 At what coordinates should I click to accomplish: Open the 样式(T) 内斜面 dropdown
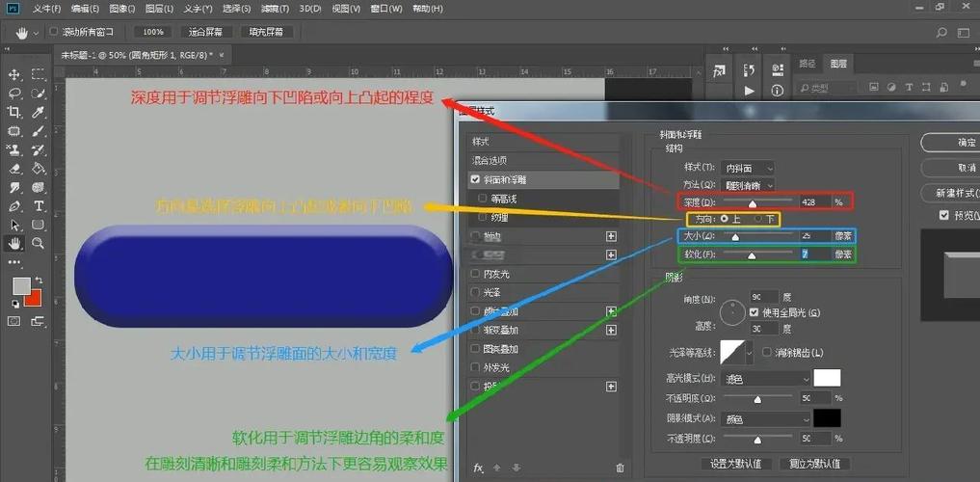click(x=748, y=168)
